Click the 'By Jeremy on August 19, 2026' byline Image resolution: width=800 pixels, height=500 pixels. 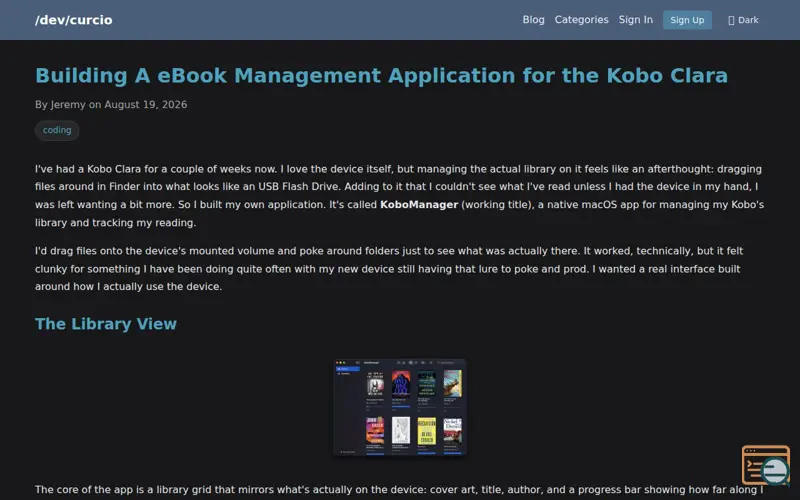pos(111,105)
